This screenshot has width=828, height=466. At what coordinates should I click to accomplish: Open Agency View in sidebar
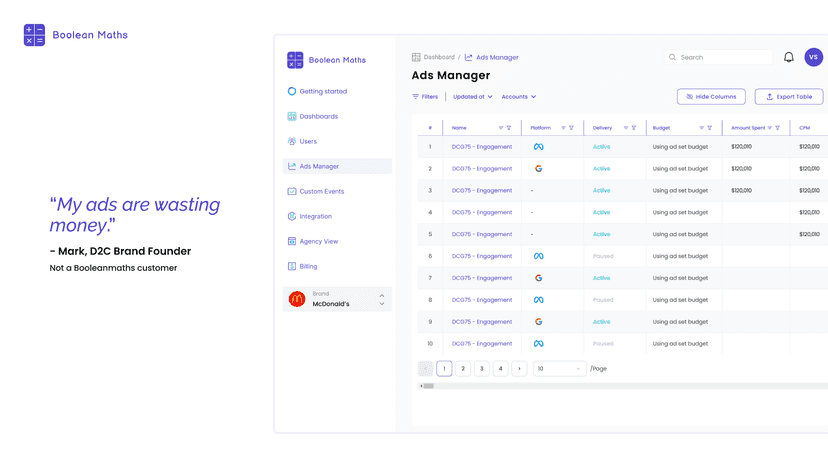(x=313, y=241)
